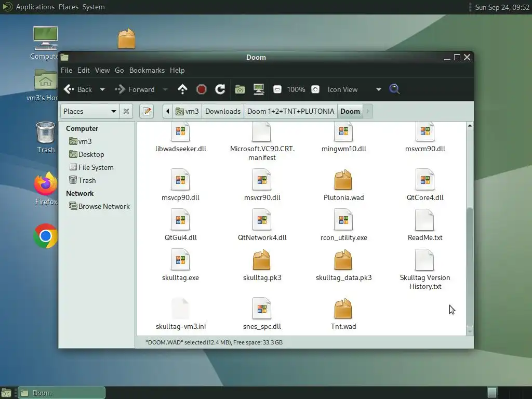Image resolution: width=532 pixels, height=399 pixels.
Task: Open the View menu
Action: (102, 70)
